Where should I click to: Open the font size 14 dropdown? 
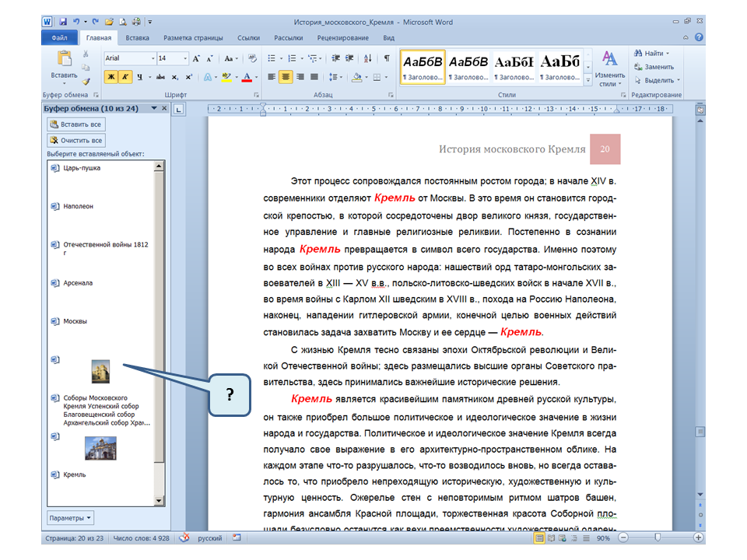[x=184, y=58]
